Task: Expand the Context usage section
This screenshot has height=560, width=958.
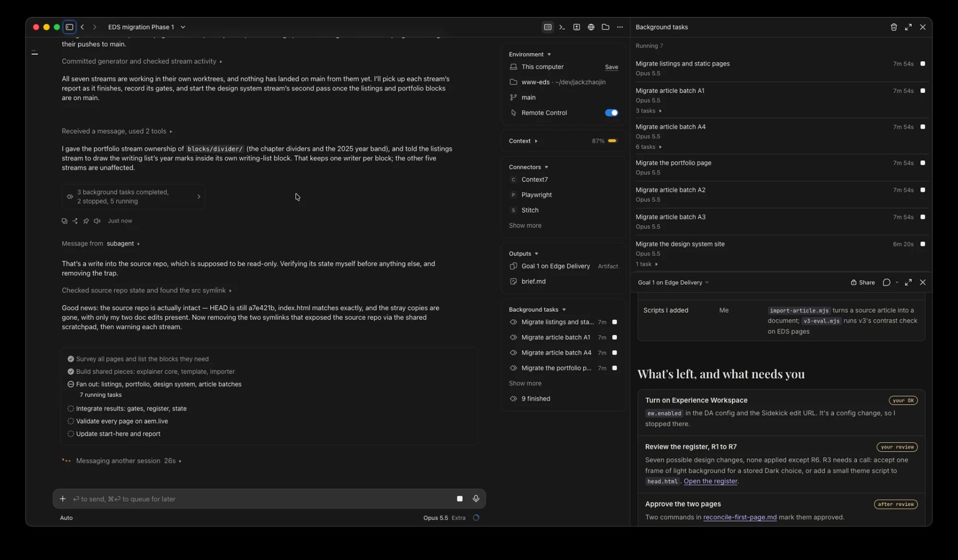Action: coord(523,141)
